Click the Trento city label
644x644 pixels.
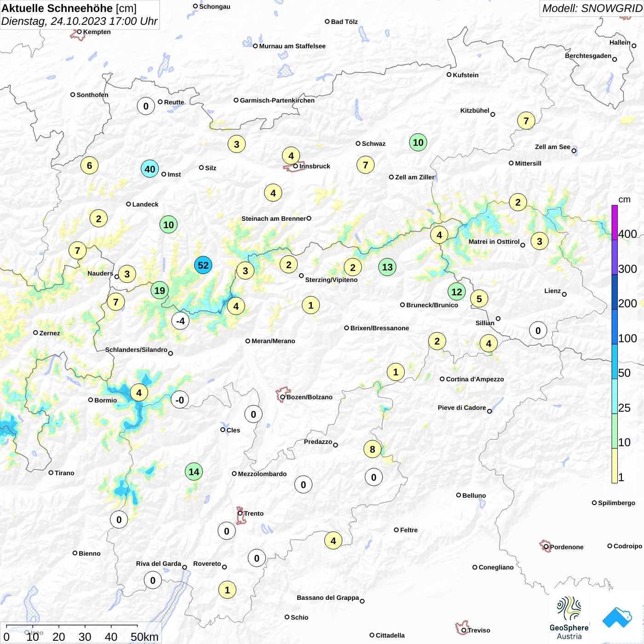(254, 513)
